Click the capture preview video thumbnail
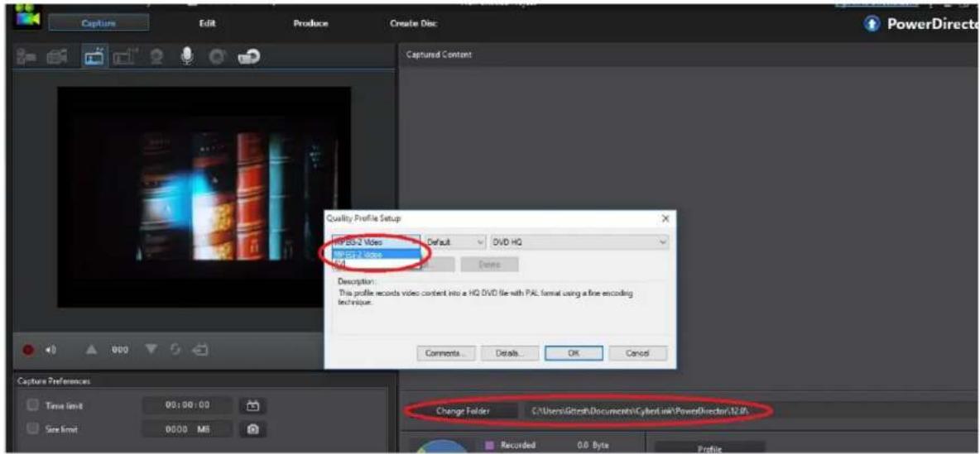 pos(204,197)
